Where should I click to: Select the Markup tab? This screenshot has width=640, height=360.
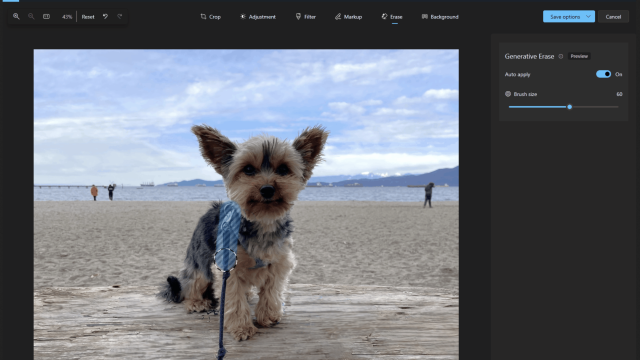coord(348,17)
